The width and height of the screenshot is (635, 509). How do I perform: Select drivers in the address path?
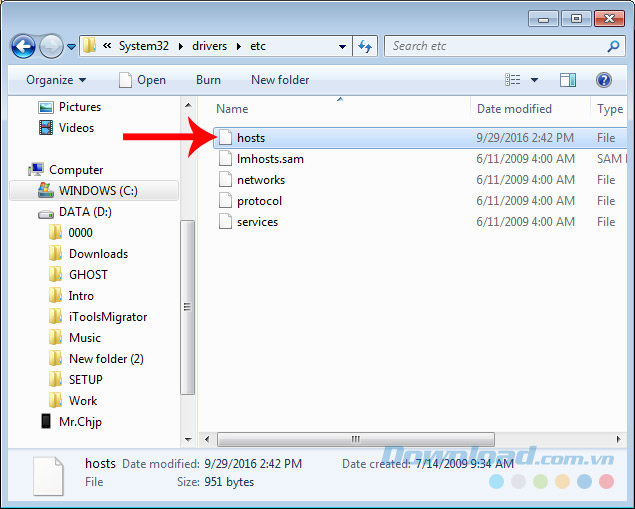tap(209, 46)
